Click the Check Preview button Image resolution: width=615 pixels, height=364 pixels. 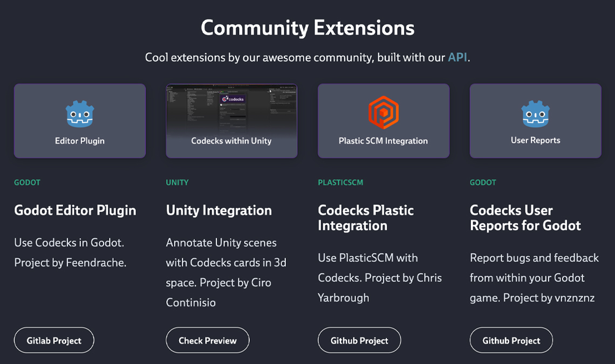coord(208,340)
